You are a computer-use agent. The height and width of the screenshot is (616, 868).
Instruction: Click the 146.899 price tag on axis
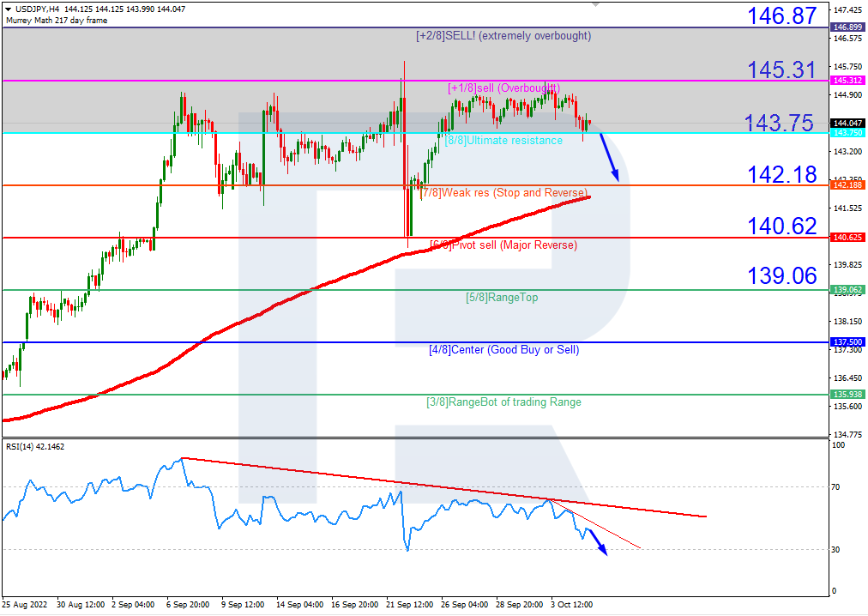point(847,27)
